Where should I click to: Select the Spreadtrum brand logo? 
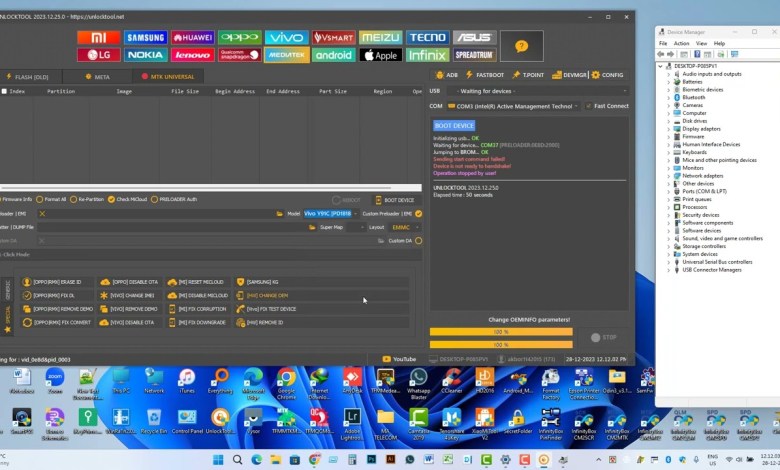[x=475, y=55]
